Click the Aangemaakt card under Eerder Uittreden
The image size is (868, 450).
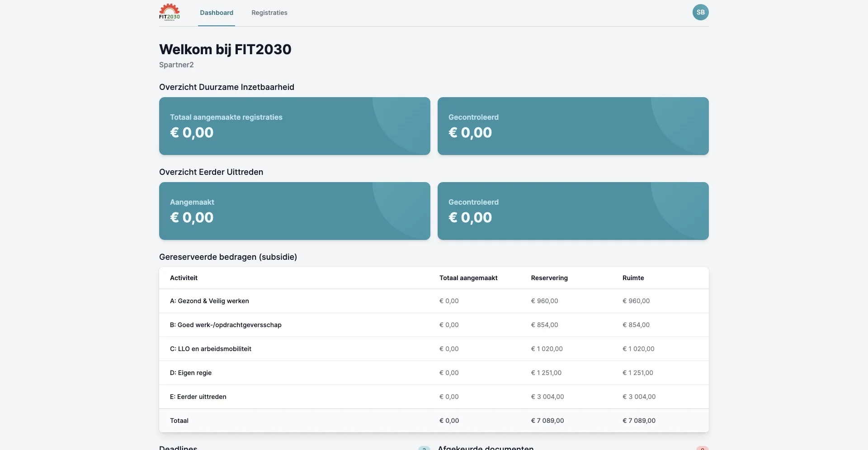click(x=294, y=211)
